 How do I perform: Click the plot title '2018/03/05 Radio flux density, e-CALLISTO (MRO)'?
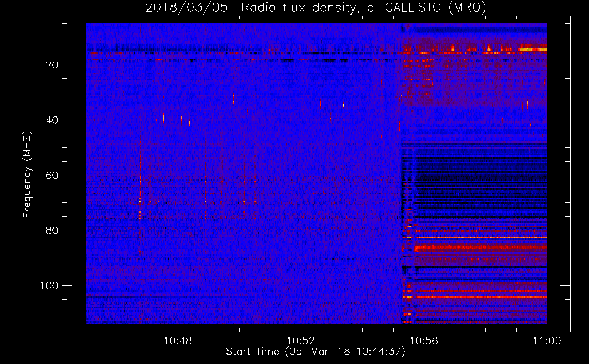click(x=316, y=8)
